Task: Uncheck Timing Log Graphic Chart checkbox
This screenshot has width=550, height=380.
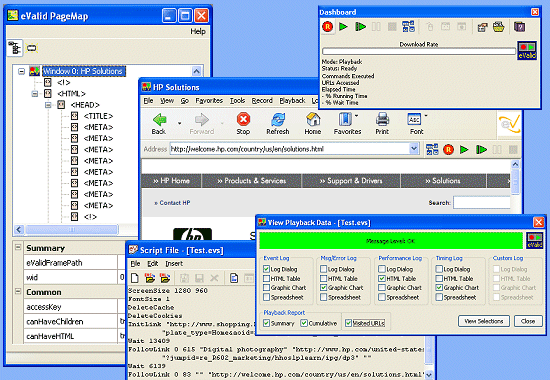Action: (439, 288)
